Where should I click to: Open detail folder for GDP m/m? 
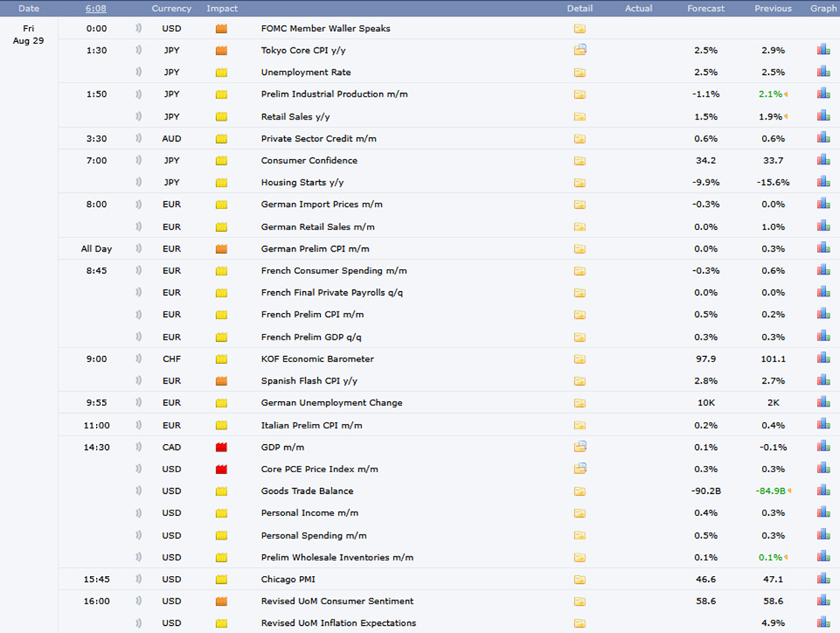[x=579, y=447]
